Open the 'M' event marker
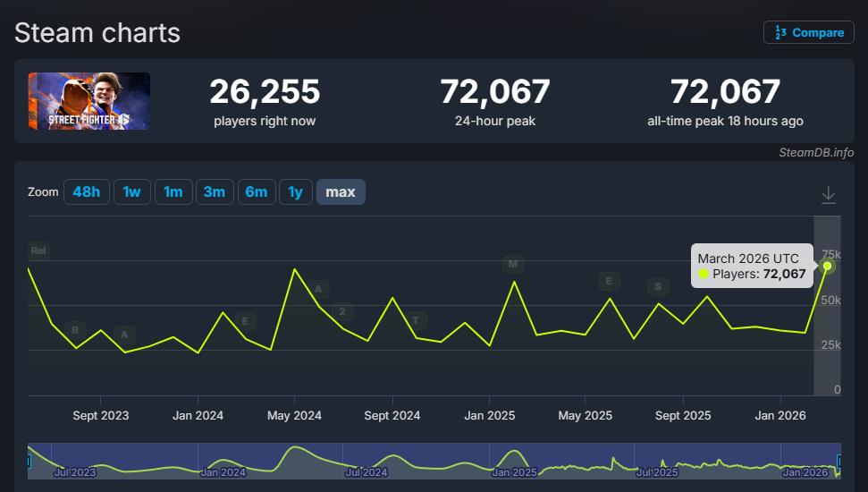The height and width of the screenshot is (492, 868). tap(513, 264)
